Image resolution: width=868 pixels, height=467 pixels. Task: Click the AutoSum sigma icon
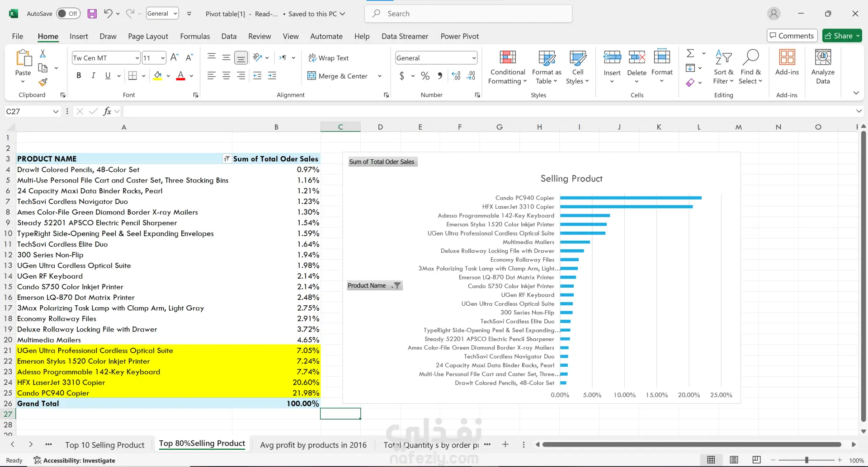(690, 53)
